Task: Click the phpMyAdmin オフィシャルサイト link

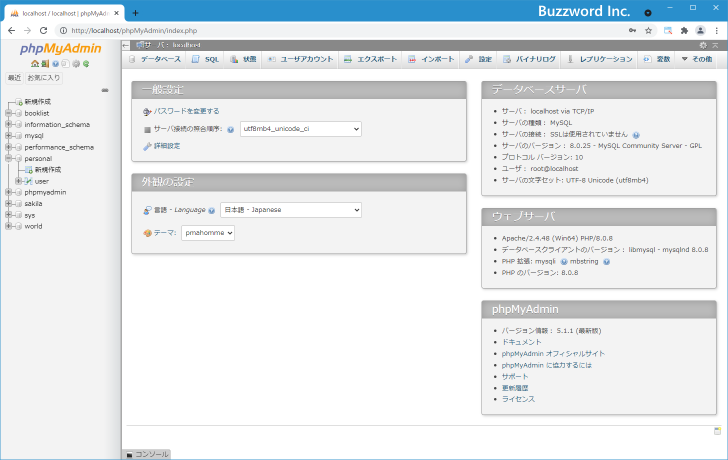Action: [x=553, y=354]
